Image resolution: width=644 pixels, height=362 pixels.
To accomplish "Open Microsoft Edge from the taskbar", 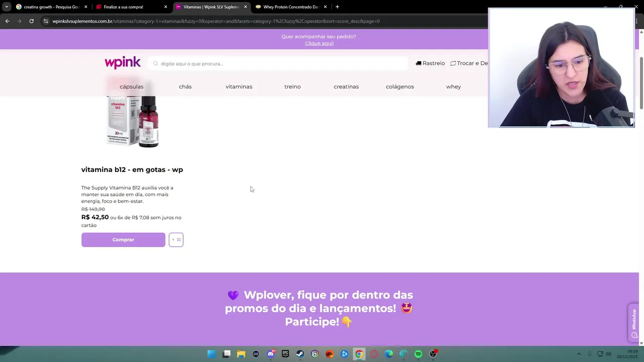I will coord(388,354).
